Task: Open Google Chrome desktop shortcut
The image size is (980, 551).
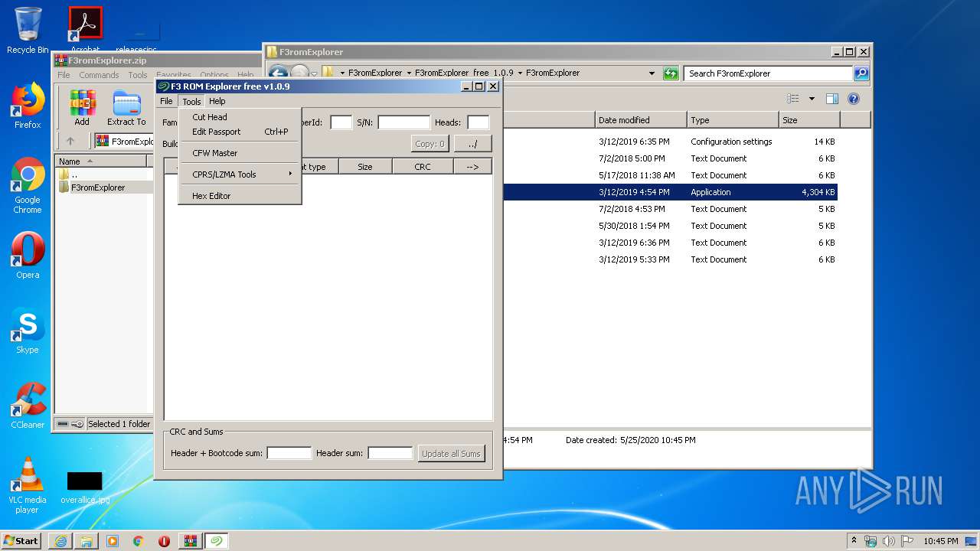Action: (x=28, y=185)
